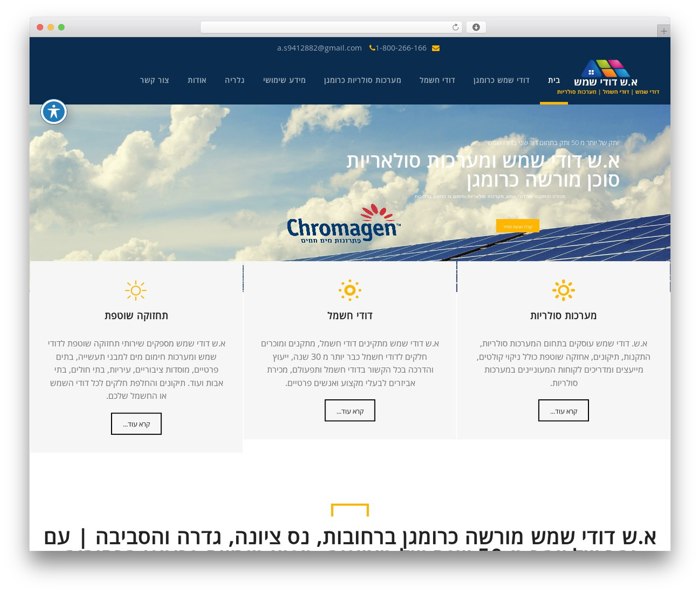Click the yellow button in the hero banner
The height and width of the screenshot is (593, 700).
tap(517, 226)
